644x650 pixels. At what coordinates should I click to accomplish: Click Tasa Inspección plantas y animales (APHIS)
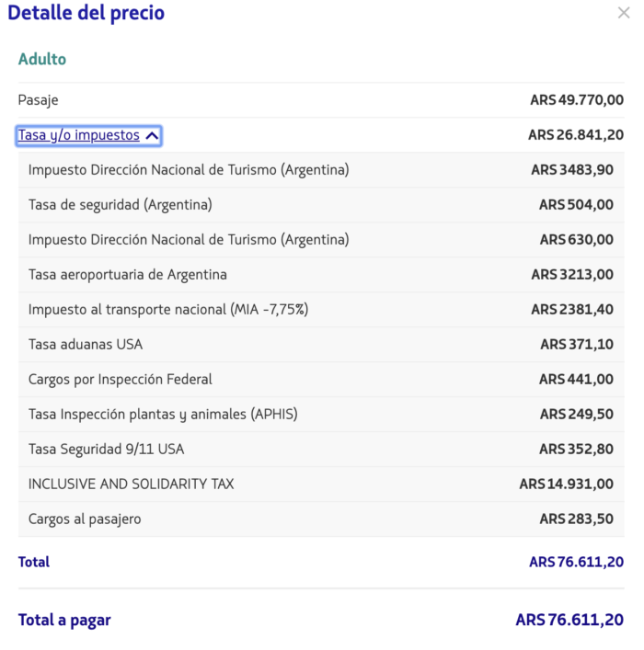163,415
